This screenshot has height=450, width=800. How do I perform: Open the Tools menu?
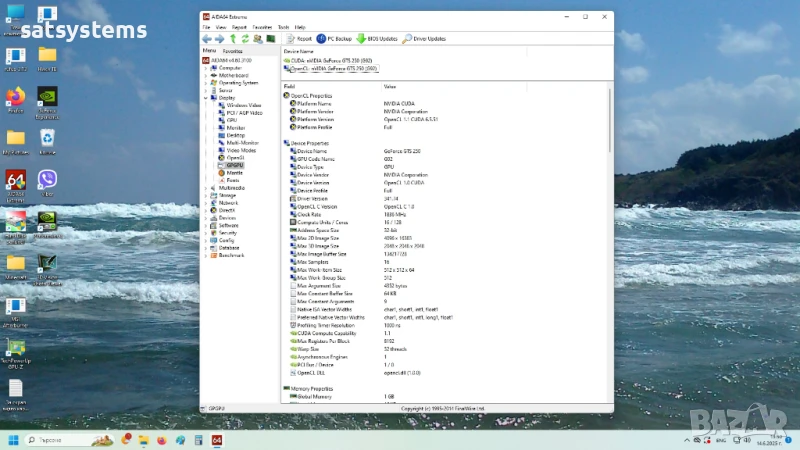pos(284,27)
